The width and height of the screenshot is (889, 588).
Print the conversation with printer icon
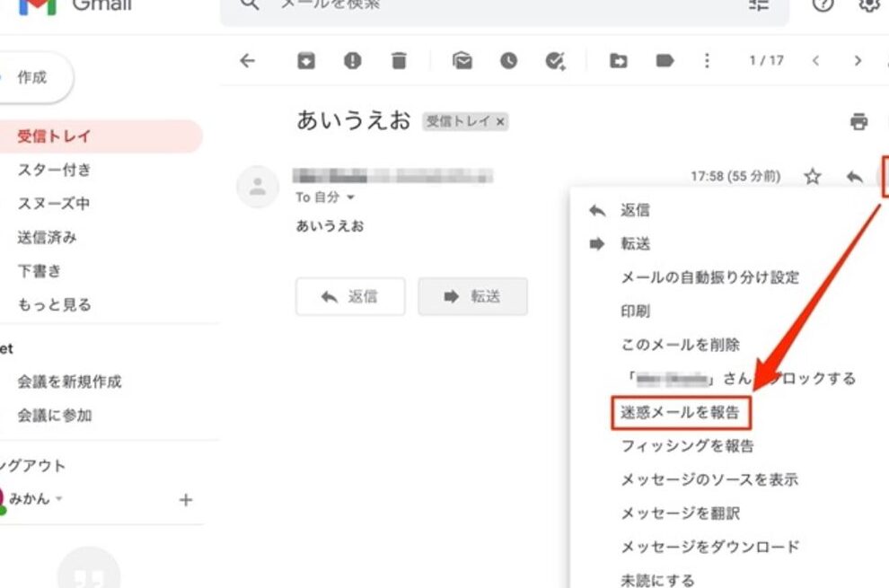coord(858,121)
